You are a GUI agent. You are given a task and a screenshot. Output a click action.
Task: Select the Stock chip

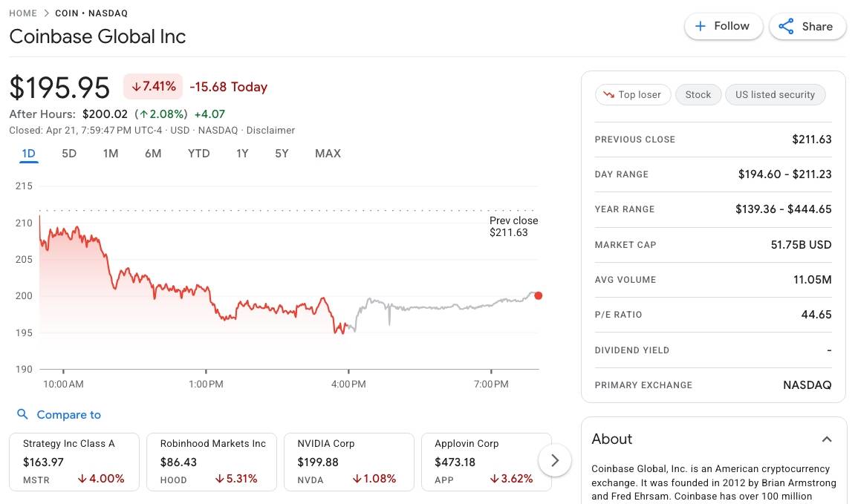click(x=698, y=94)
